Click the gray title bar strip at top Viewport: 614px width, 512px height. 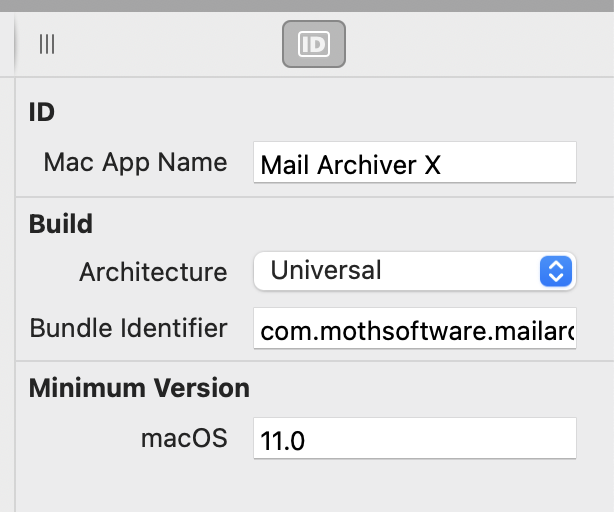pos(307,5)
